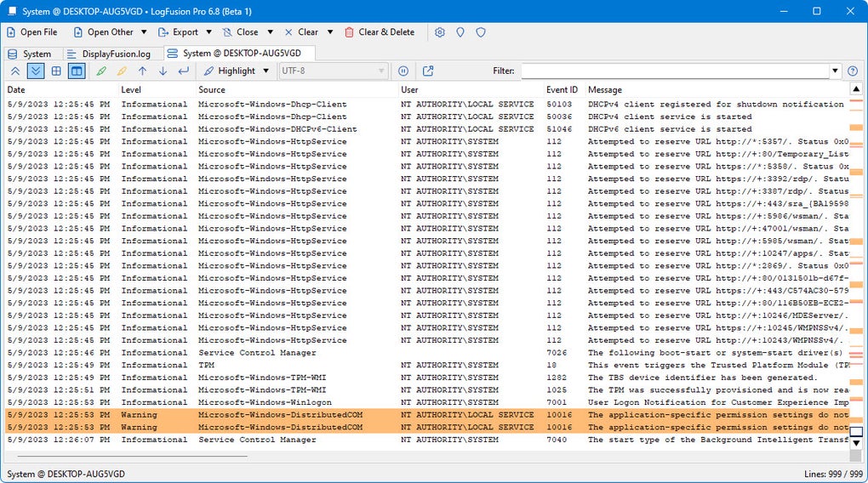
Task: Pause log monitoring with the pause icon
Action: tap(403, 71)
